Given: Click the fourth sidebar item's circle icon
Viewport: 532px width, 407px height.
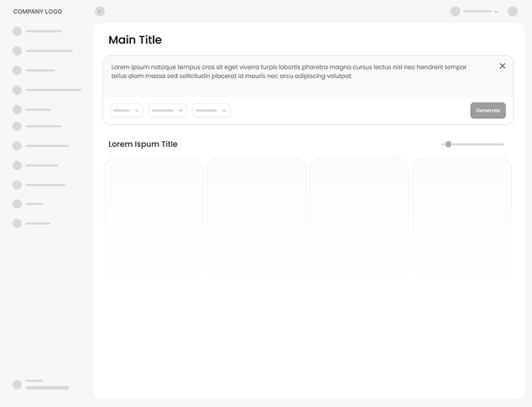Looking at the screenshot, I should 17,90.
